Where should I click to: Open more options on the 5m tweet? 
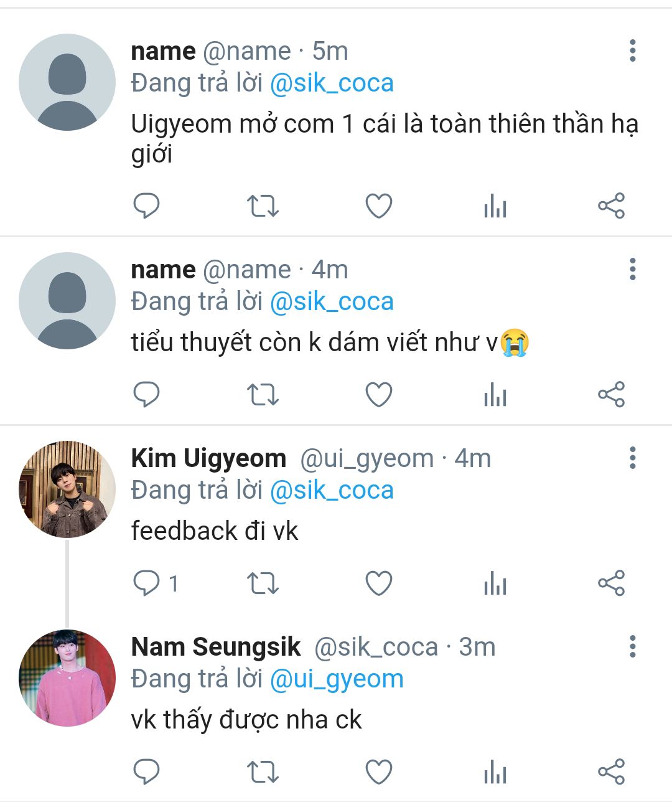point(632,51)
